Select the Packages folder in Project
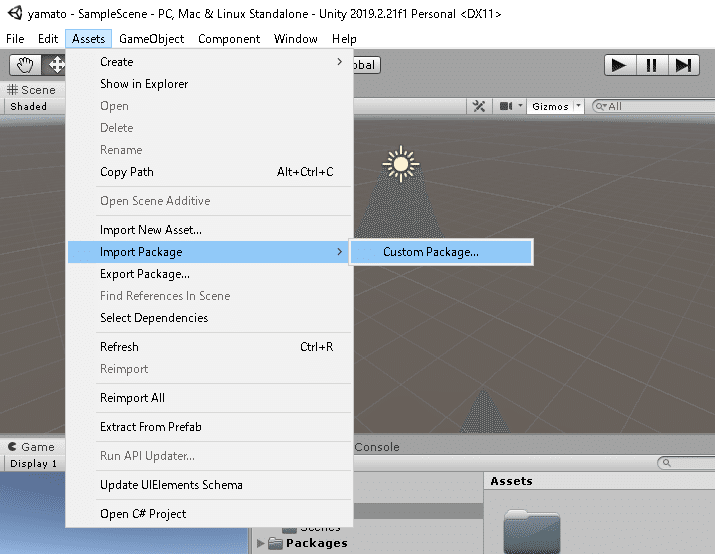 316,543
